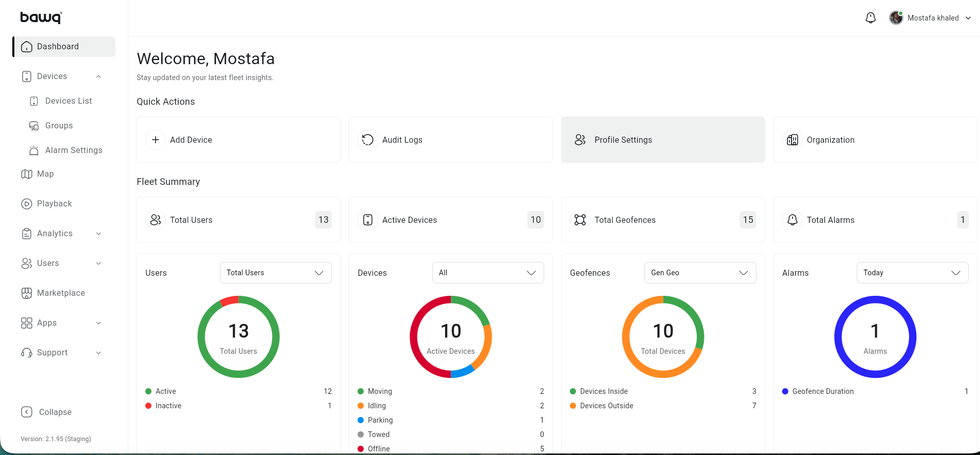This screenshot has width=980, height=455.
Task: Click the Mostafa khaled profile avatar
Action: 896,18
